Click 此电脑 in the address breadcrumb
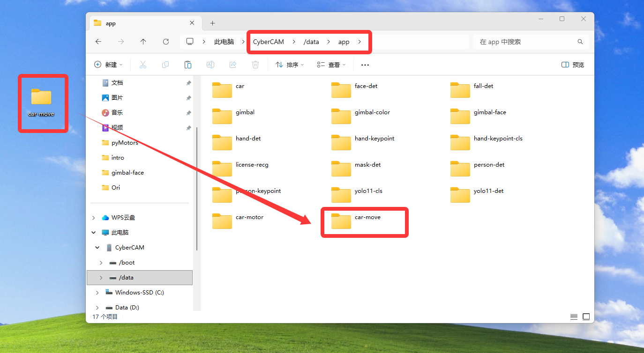The width and height of the screenshot is (644, 353). coord(224,42)
